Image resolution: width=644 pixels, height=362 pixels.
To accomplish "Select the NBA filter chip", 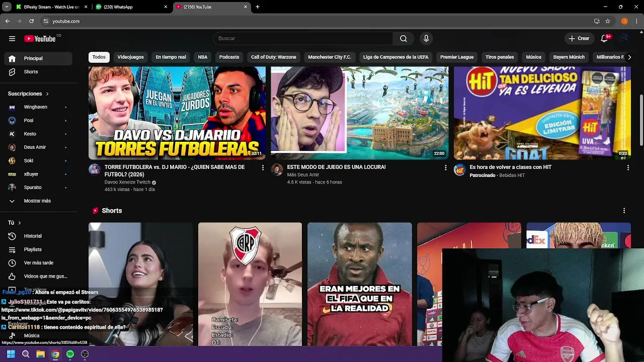I will [203, 57].
